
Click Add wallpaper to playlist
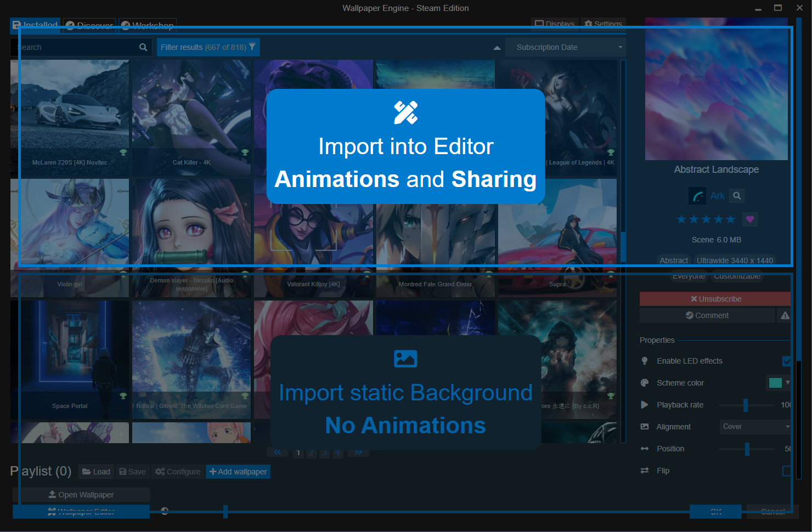click(238, 472)
